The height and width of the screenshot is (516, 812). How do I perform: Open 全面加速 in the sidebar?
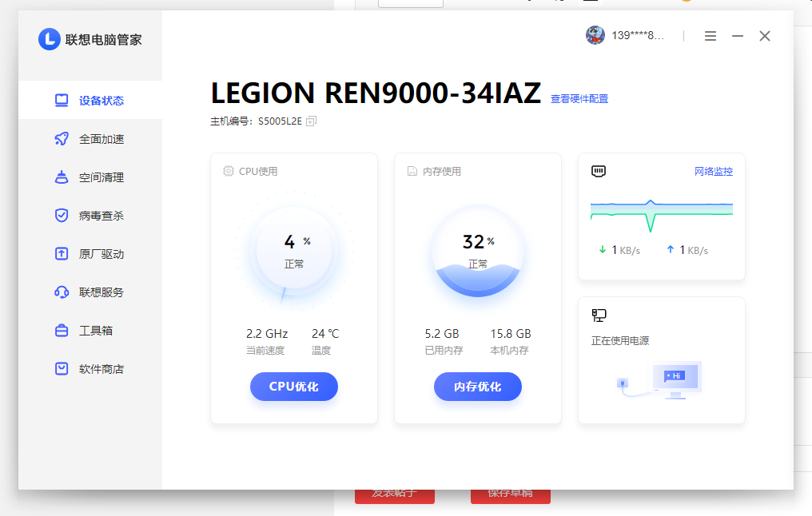[x=90, y=139]
